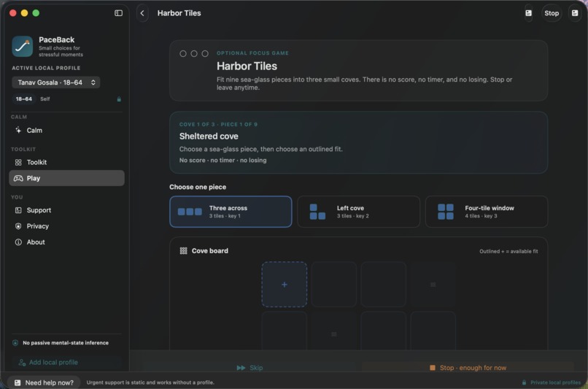This screenshot has width=588, height=389.
Task: Click the Urgent support is static message
Action: (150, 382)
